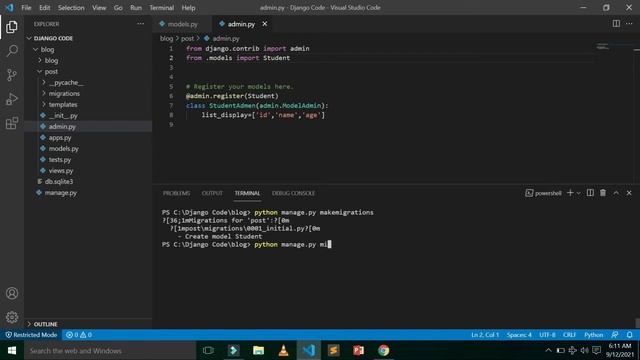Open the View menu
The image size is (640, 360).
[x=99, y=8]
